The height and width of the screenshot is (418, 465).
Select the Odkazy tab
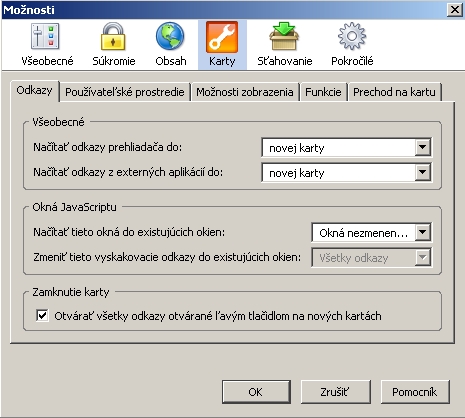pyautogui.click(x=34, y=91)
